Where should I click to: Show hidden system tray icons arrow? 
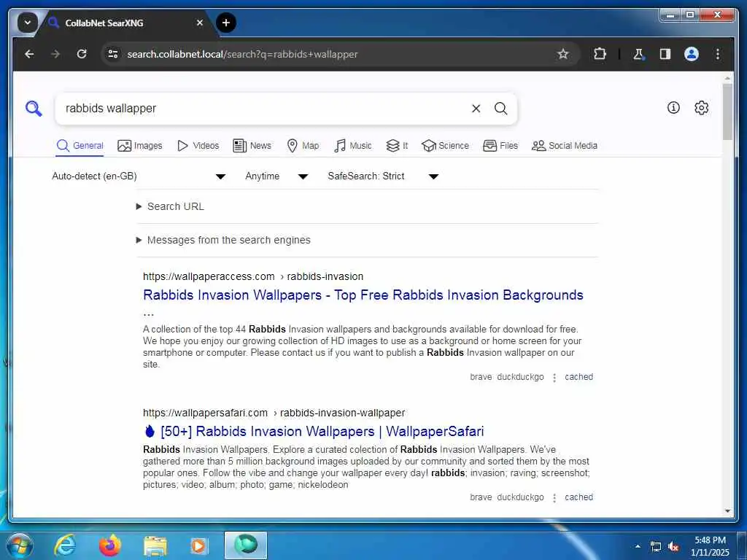tap(638, 546)
